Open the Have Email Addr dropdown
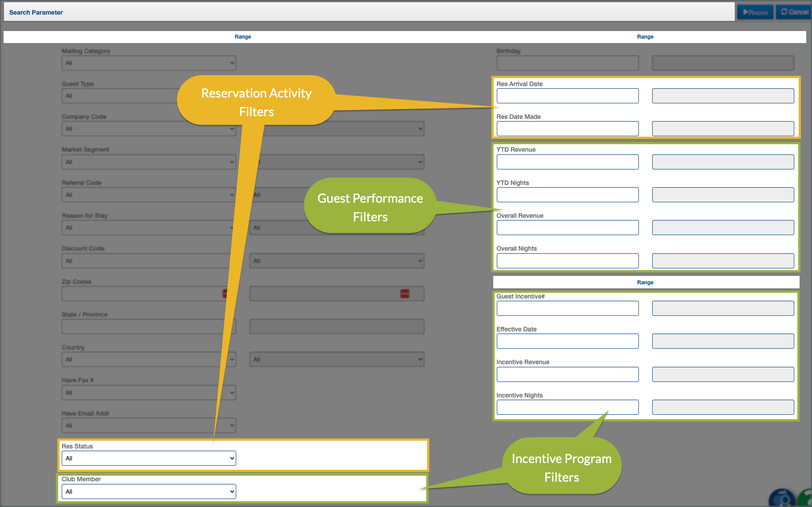This screenshot has width=812, height=507. (x=149, y=425)
